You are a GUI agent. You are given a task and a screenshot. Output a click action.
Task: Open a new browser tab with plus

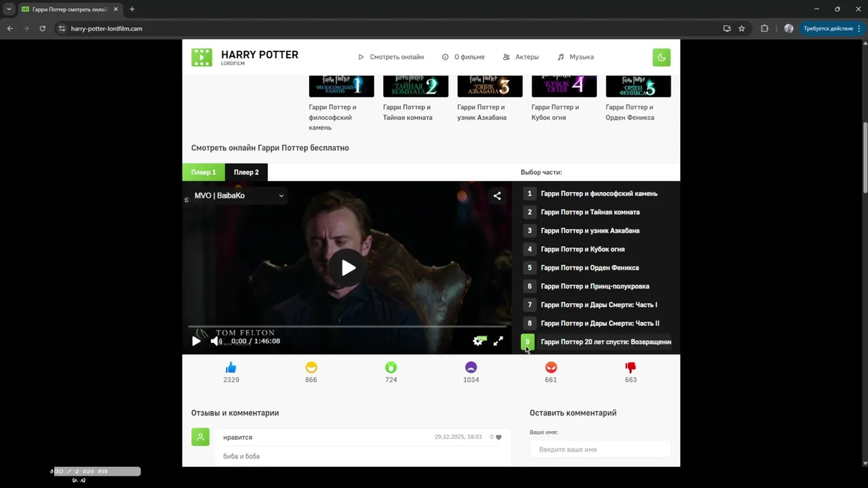click(132, 9)
